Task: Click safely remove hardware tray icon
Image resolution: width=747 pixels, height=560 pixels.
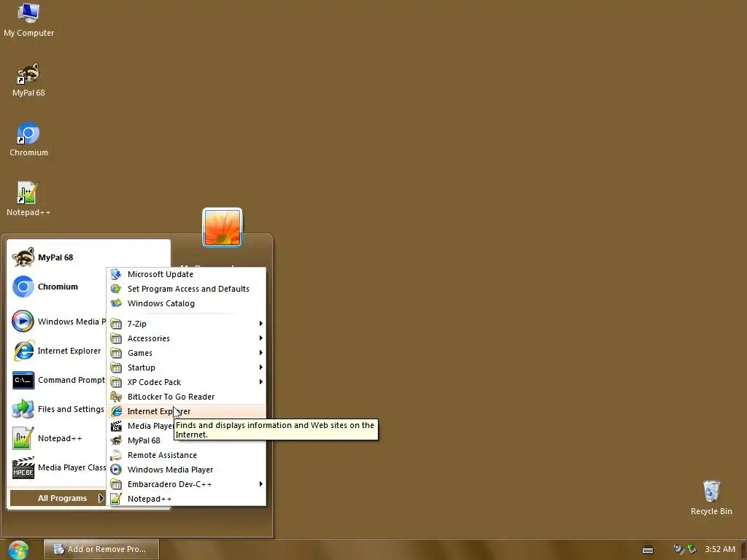Action: point(692,549)
